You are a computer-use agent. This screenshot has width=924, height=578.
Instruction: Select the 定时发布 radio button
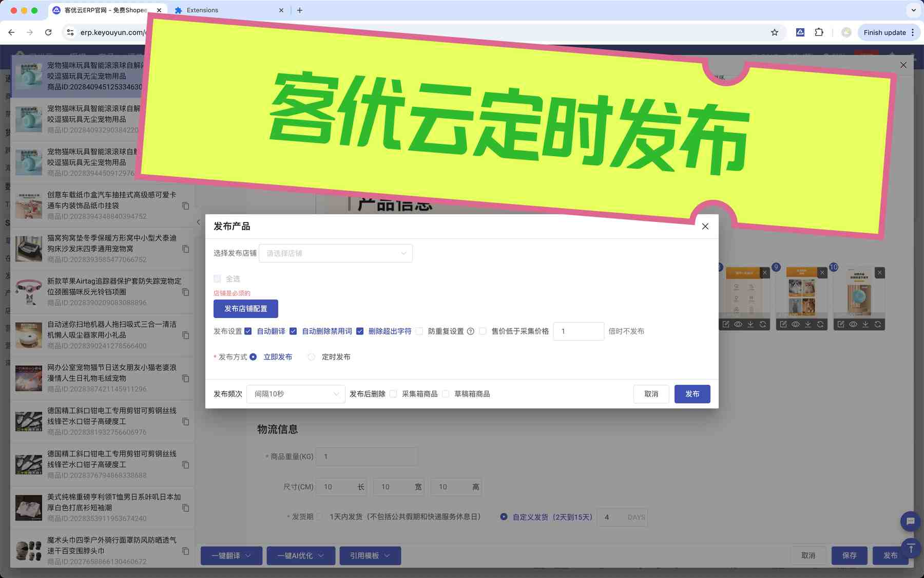pyautogui.click(x=312, y=357)
